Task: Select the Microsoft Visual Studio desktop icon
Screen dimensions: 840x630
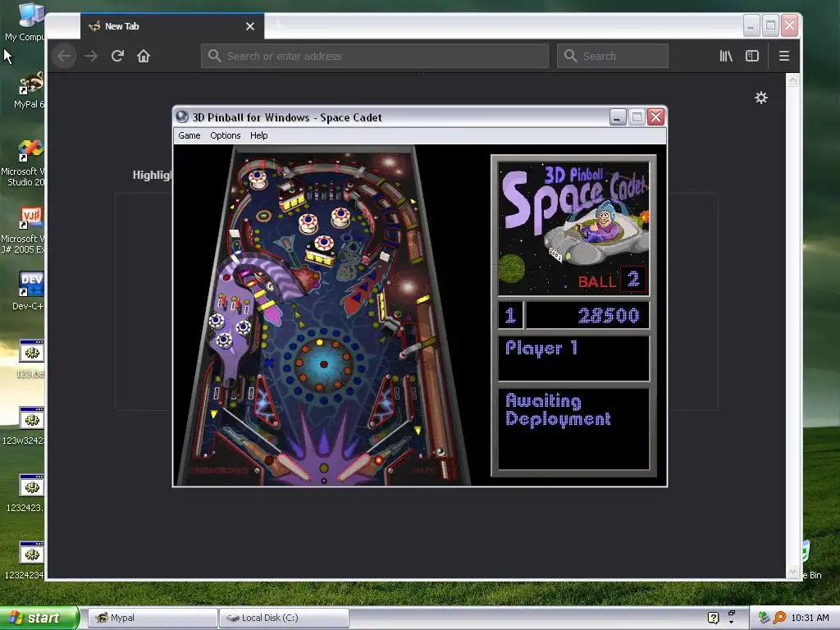Action: [25, 162]
